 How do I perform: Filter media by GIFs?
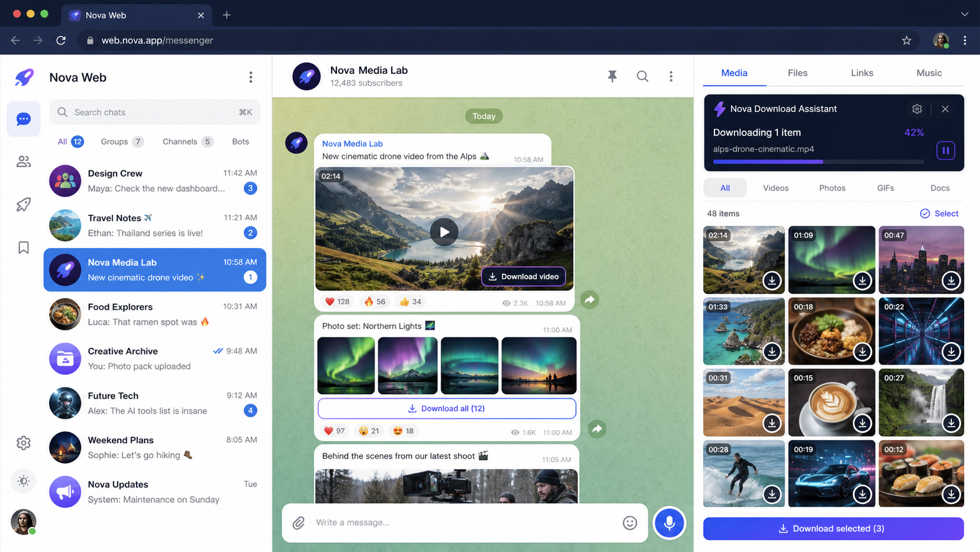coord(886,188)
